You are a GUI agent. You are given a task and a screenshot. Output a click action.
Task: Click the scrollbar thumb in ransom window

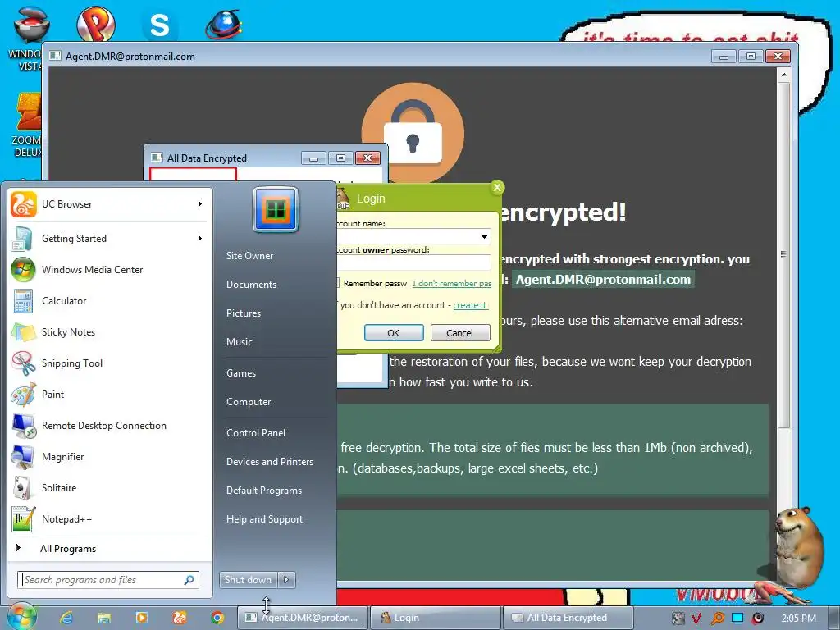[x=783, y=254]
